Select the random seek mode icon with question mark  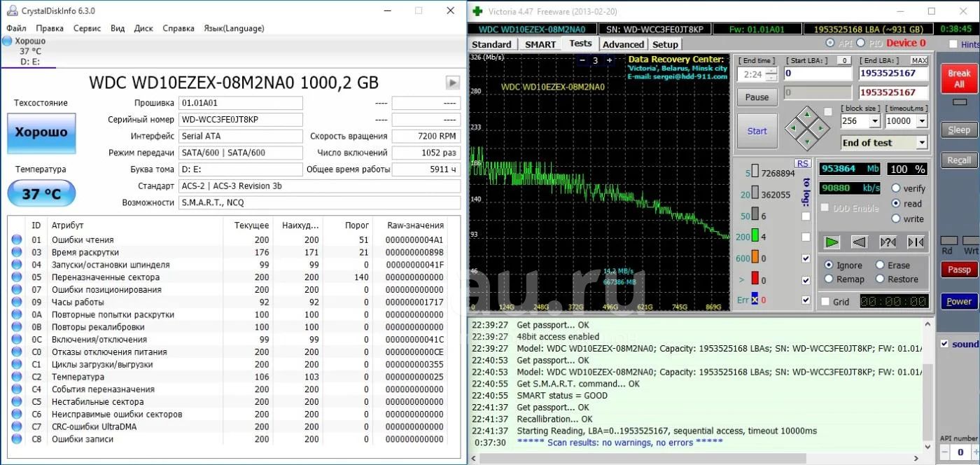click(888, 242)
